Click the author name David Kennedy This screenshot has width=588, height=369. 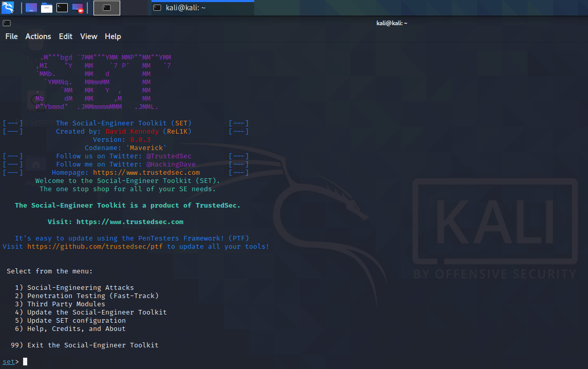132,132
